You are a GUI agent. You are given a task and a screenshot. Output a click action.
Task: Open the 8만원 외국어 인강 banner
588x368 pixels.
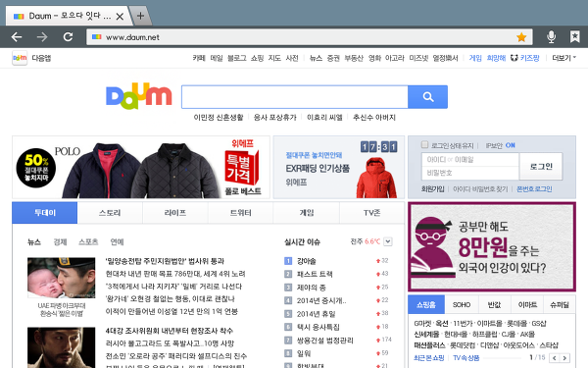coord(492,246)
